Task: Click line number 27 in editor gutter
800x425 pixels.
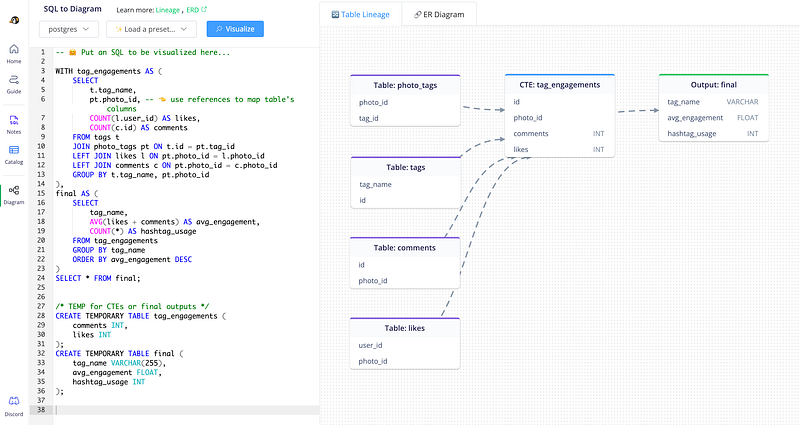Action: (x=41, y=306)
